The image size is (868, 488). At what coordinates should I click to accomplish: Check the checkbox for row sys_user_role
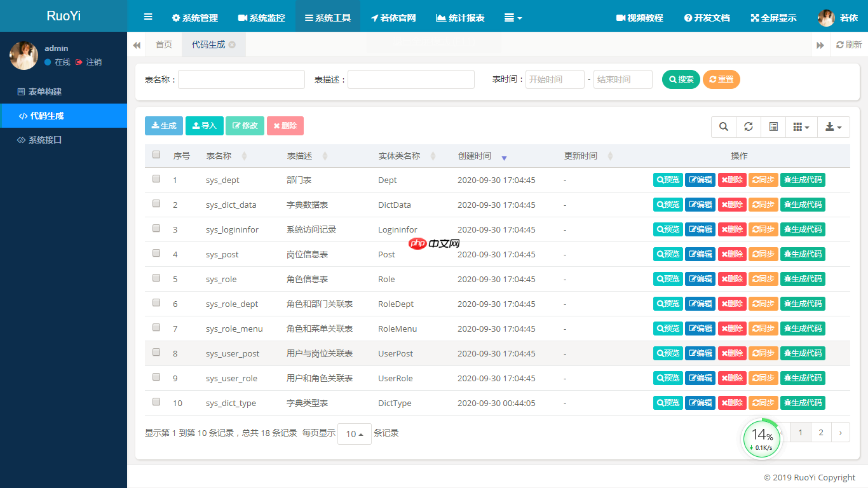click(x=156, y=377)
